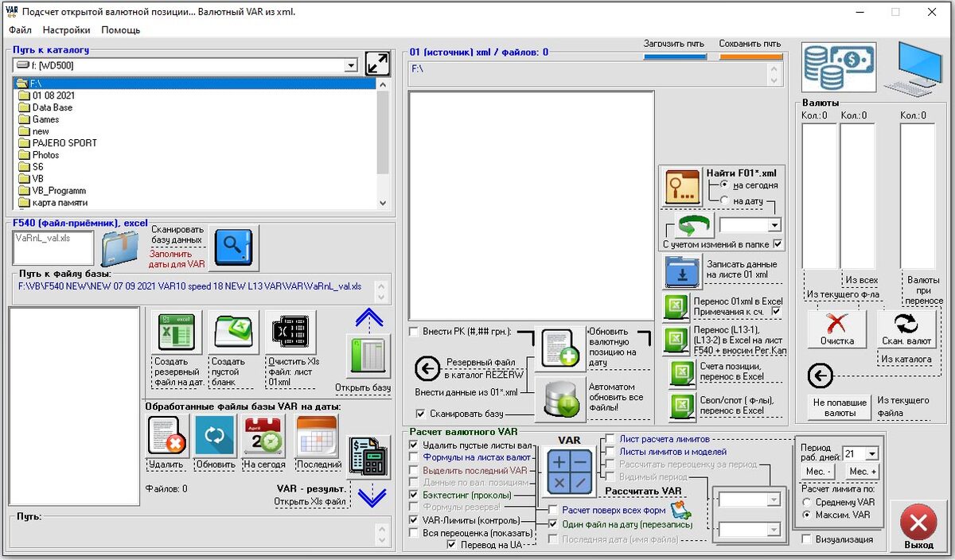Toggle Бэктестинг (проколы) checkbox

tap(413, 495)
